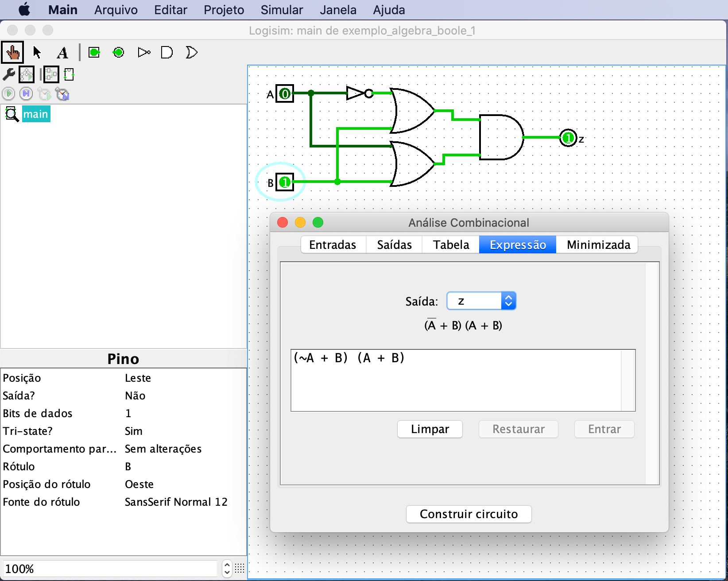Change Bits de dados value
Image resolution: width=728 pixels, height=581 pixels.
pyautogui.click(x=185, y=413)
